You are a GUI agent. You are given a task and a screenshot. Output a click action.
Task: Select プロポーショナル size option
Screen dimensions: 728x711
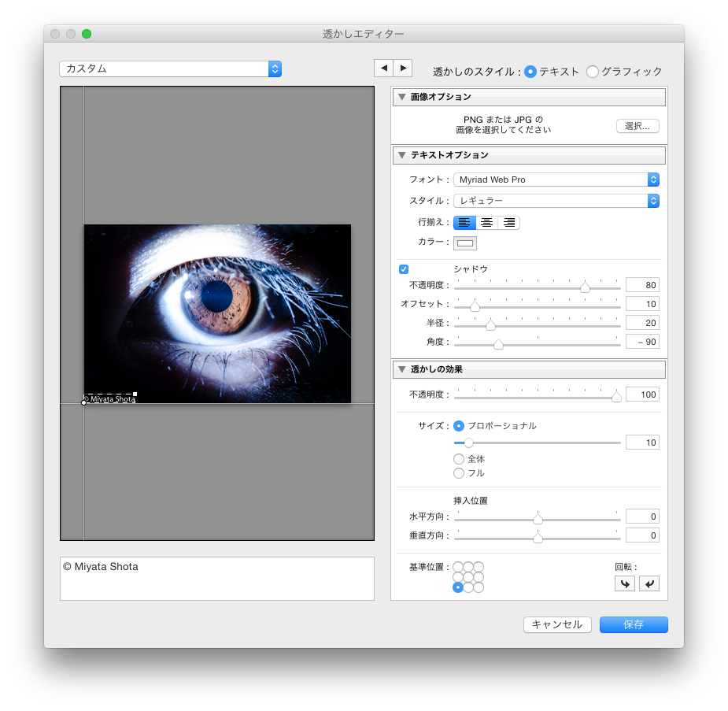(x=459, y=426)
